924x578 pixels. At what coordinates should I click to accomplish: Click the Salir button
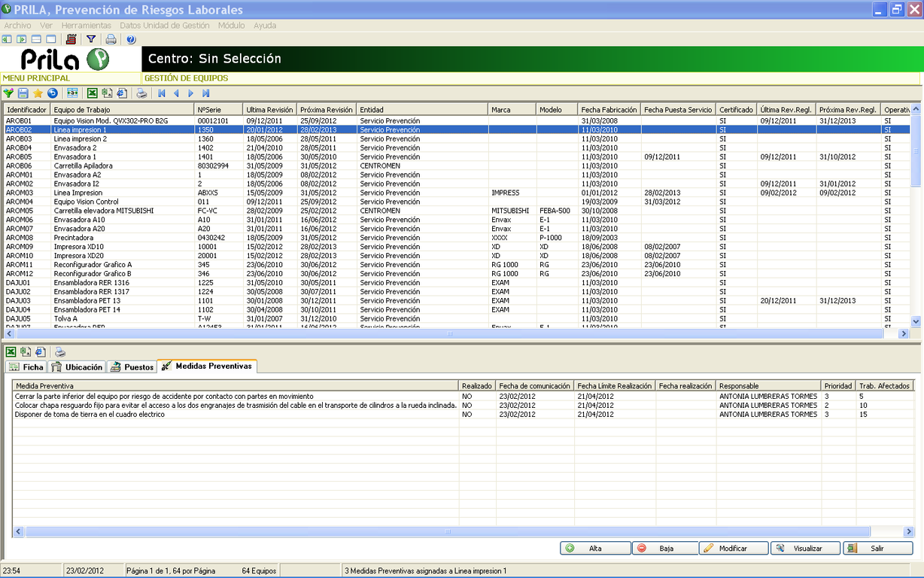[x=877, y=549]
